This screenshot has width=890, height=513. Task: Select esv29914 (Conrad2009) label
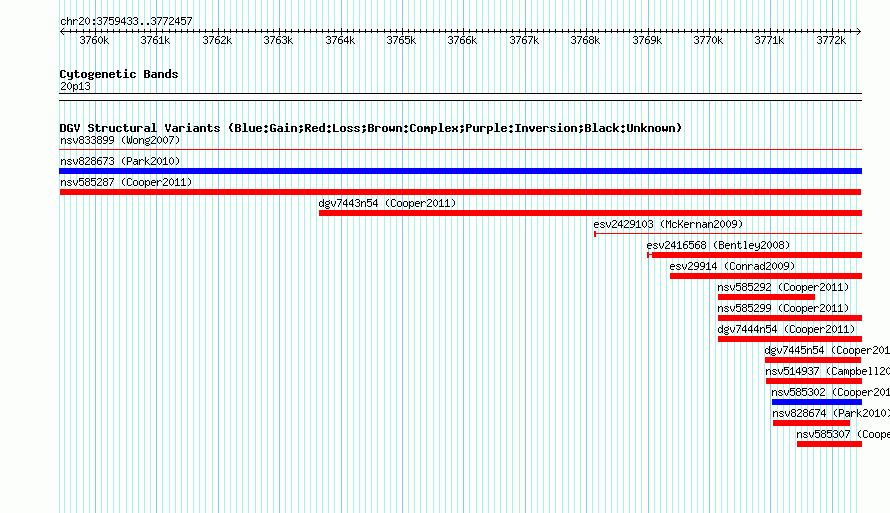pyautogui.click(x=732, y=266)
